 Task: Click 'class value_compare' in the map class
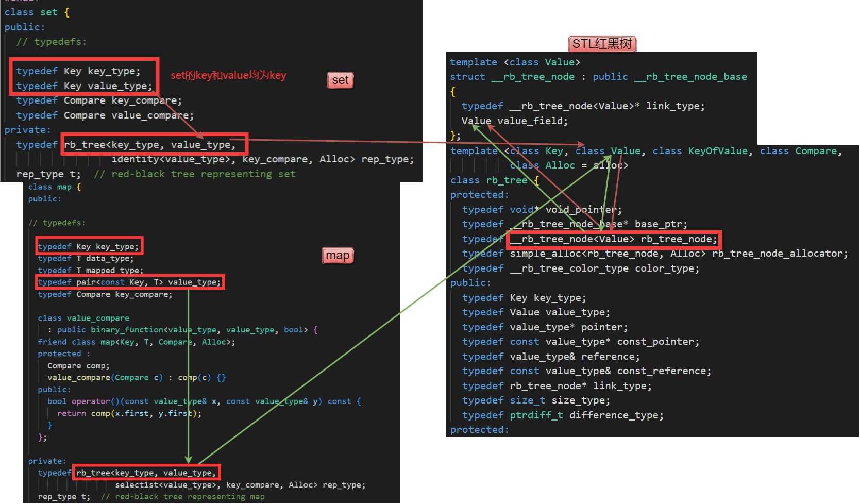[83, 318]
